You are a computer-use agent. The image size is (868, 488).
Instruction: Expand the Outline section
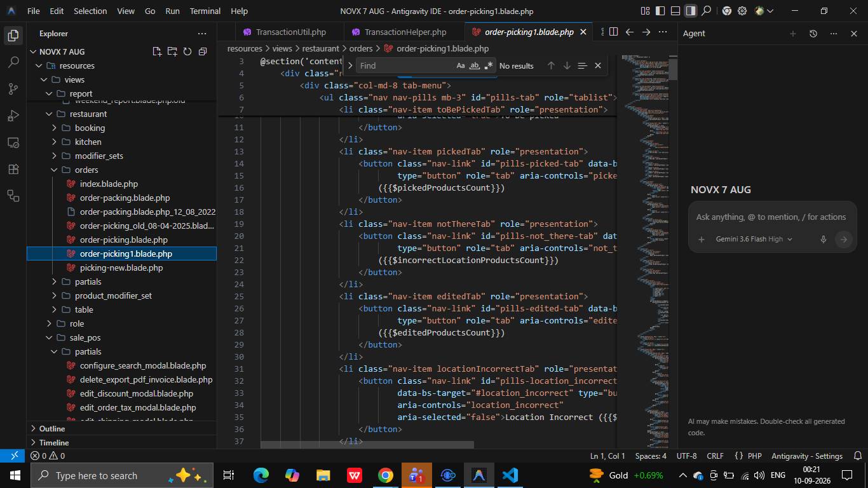pyautogui.click(x=51, y=428)
